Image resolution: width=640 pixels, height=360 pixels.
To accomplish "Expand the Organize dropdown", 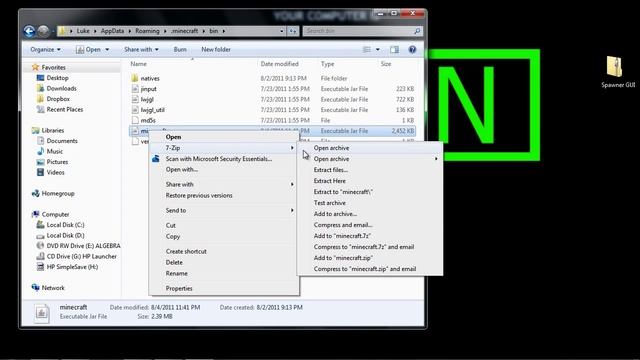I will tap(45, 49).
